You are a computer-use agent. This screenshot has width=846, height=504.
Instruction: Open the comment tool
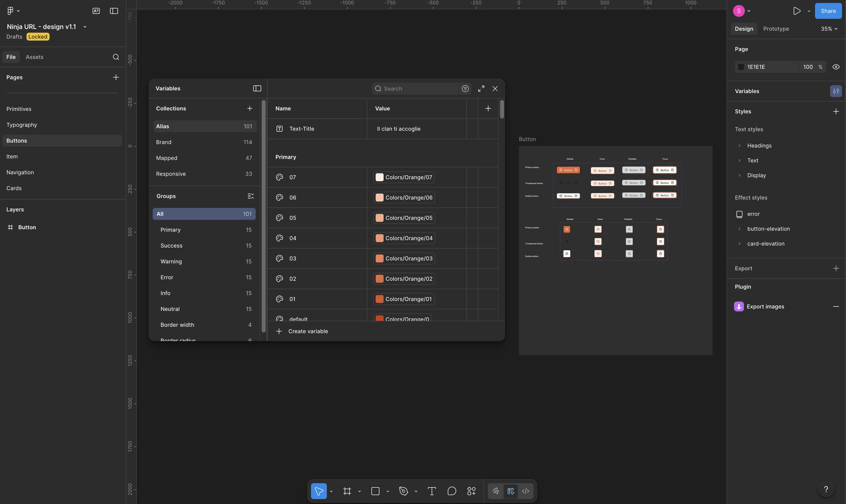pyautogui.click(x=452, y=491)
